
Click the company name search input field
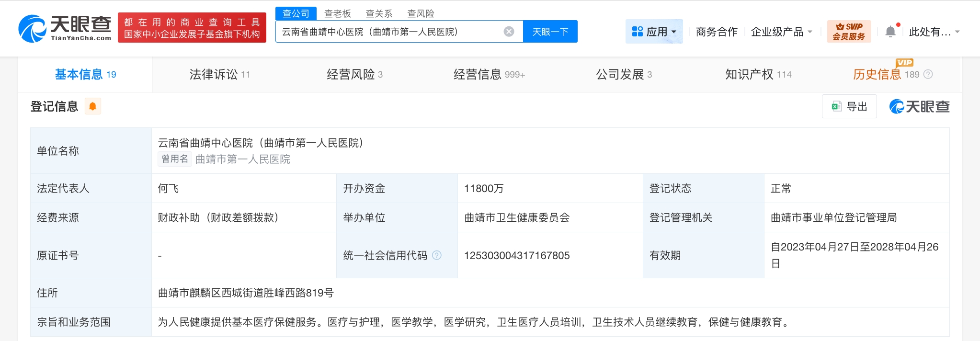390,32
